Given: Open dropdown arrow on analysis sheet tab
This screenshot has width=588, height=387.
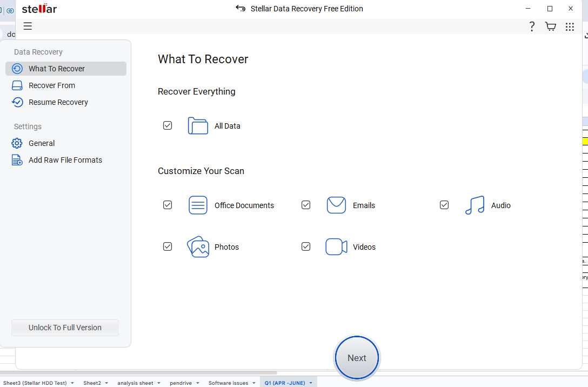Looking at the screenshot, I should coord(159,383).
